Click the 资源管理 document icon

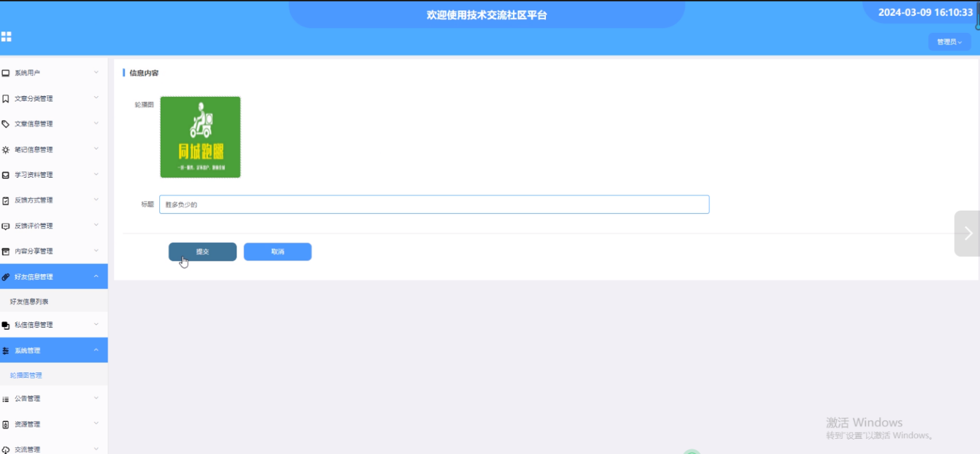5,425
